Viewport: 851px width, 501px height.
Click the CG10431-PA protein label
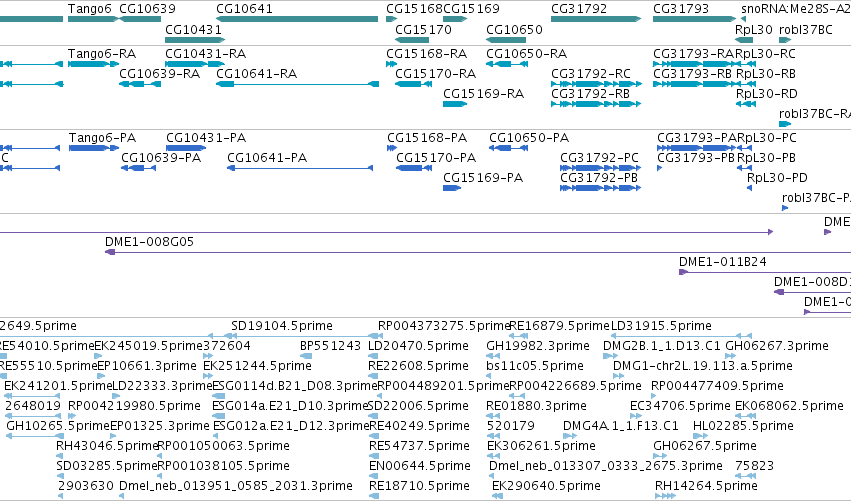[206, 138]
